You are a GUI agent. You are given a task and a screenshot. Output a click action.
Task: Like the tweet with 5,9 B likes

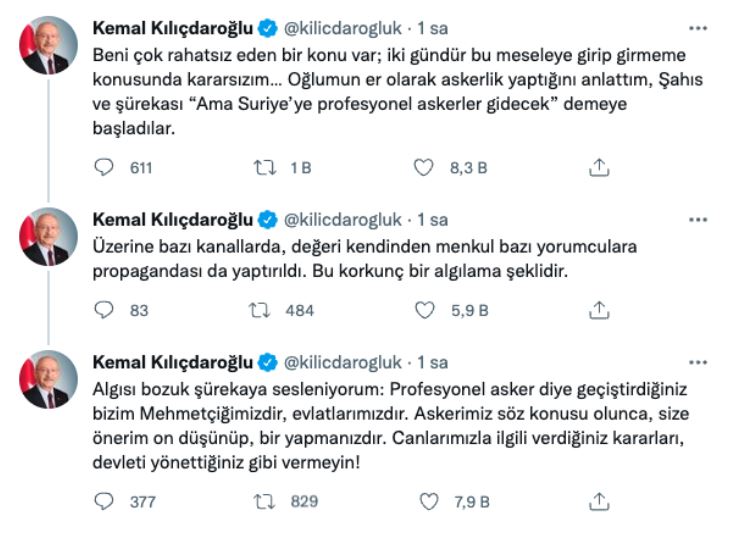[x=425, y=311]
